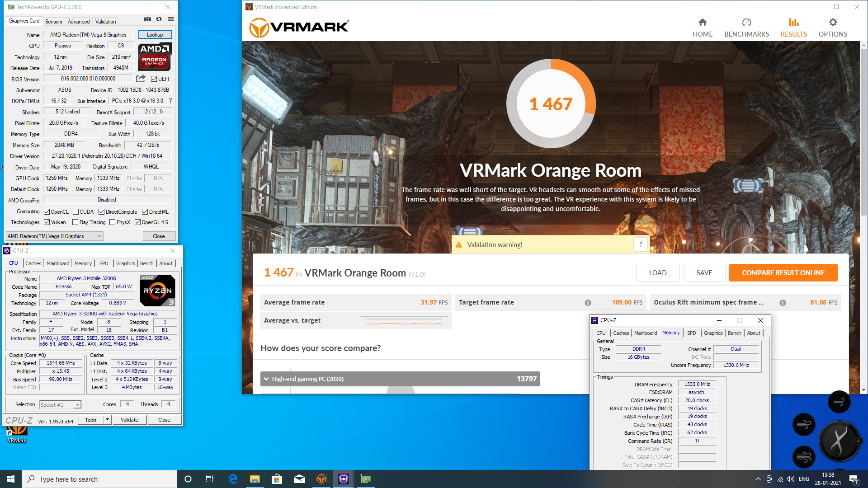Image resolution: width=868 pixels, height=488 pixels.
Task: Switch to the GPU-Z Validation tab
Action: tap(105, 21)
